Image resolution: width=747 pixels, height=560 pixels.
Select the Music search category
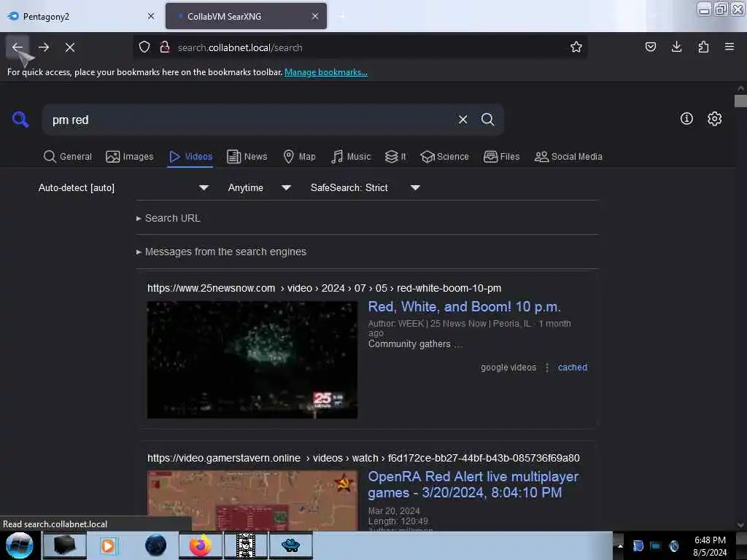coord(351,157)
